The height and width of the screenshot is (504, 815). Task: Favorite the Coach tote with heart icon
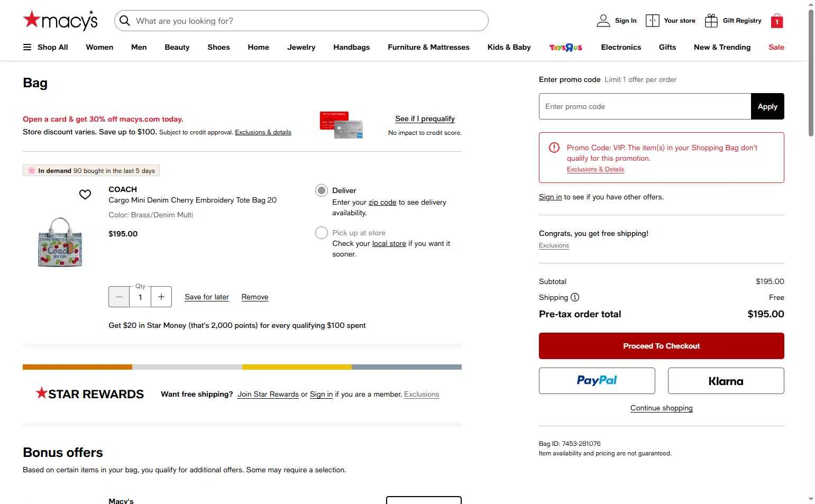(x=85, y=195)
